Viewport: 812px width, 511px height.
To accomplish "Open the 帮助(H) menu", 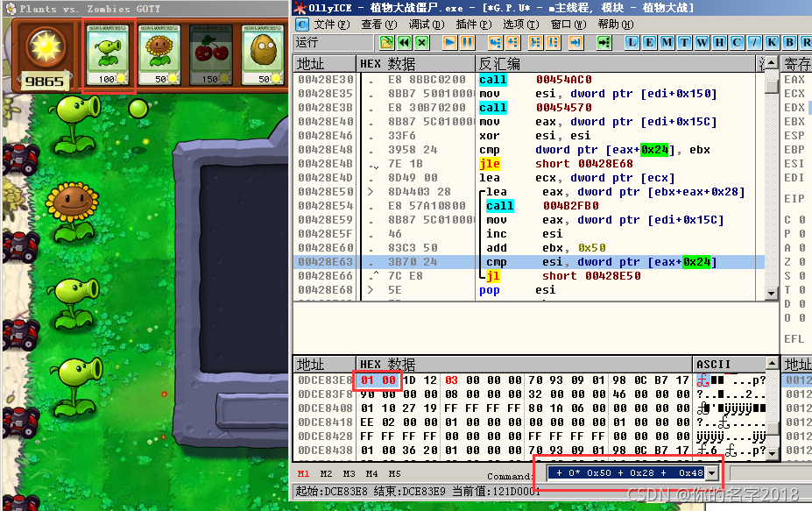I will point(616,25).
